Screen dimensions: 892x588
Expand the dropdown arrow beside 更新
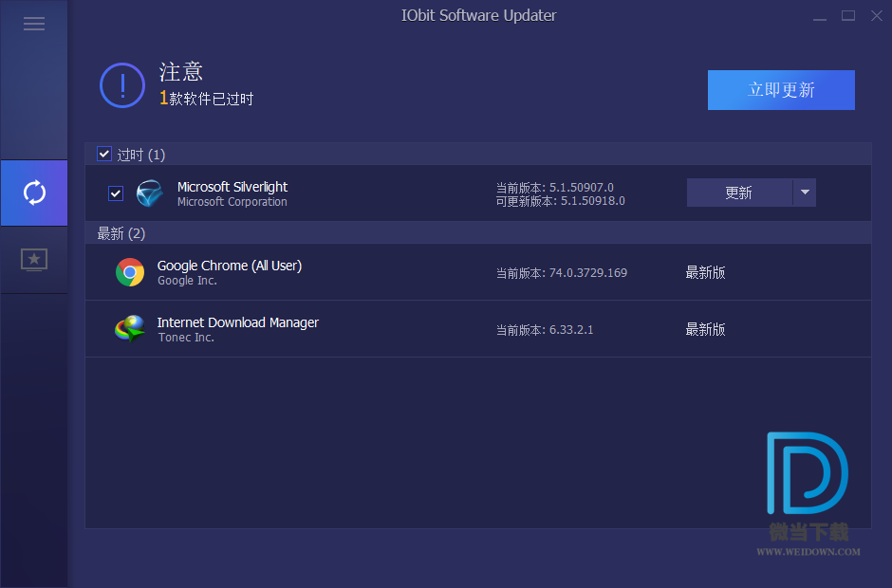point(805,193)
